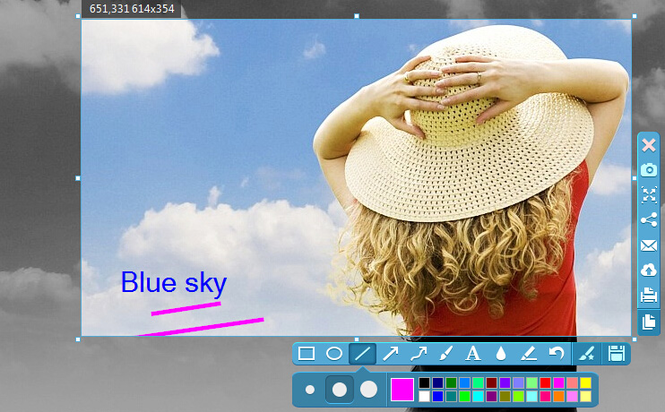Screen dimensions: 665x412
Task: Click the Undo curved-arrow icon
Action: point(556,353)
